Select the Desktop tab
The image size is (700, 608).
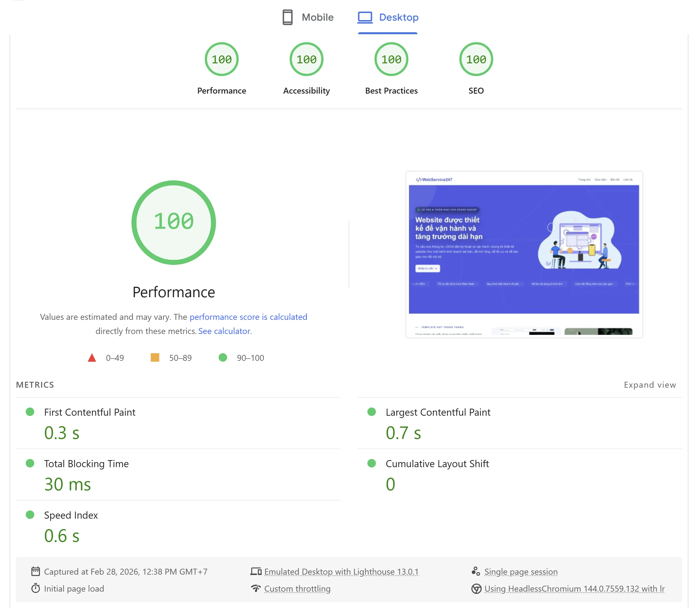pos(398,17)
